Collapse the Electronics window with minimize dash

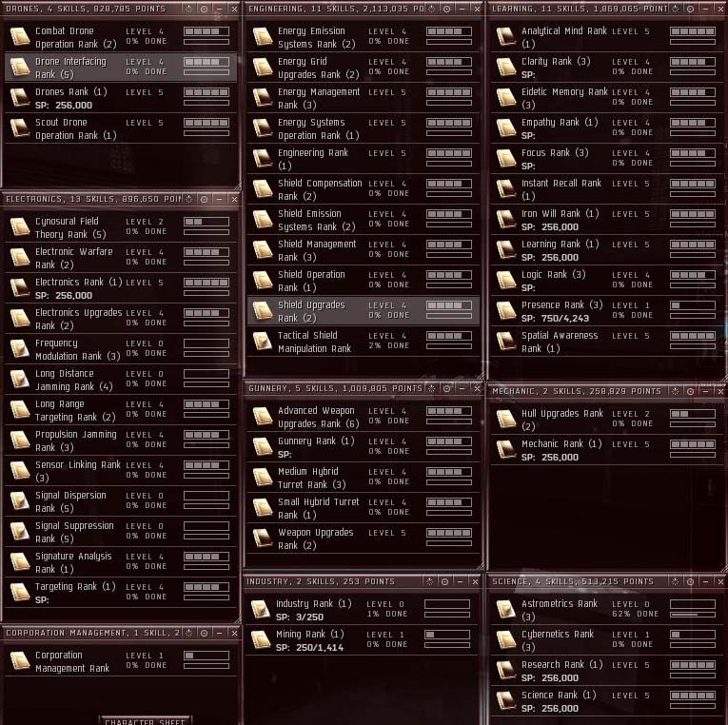pos(219,199)
